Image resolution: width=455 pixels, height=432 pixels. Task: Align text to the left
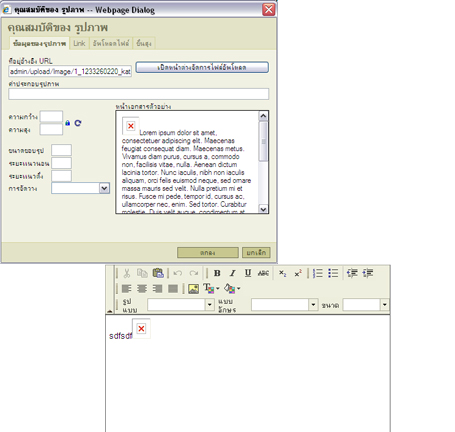tap(126, 289)
